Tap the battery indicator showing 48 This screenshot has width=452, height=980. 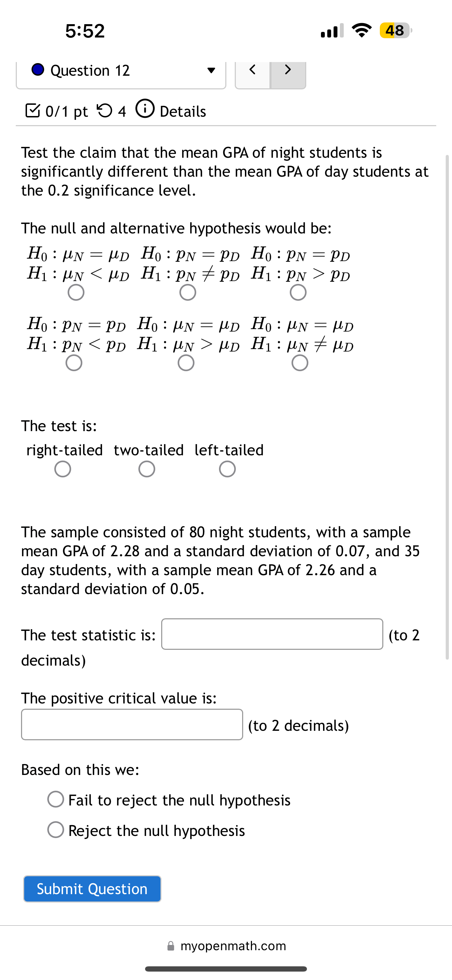tap(394, 30)
